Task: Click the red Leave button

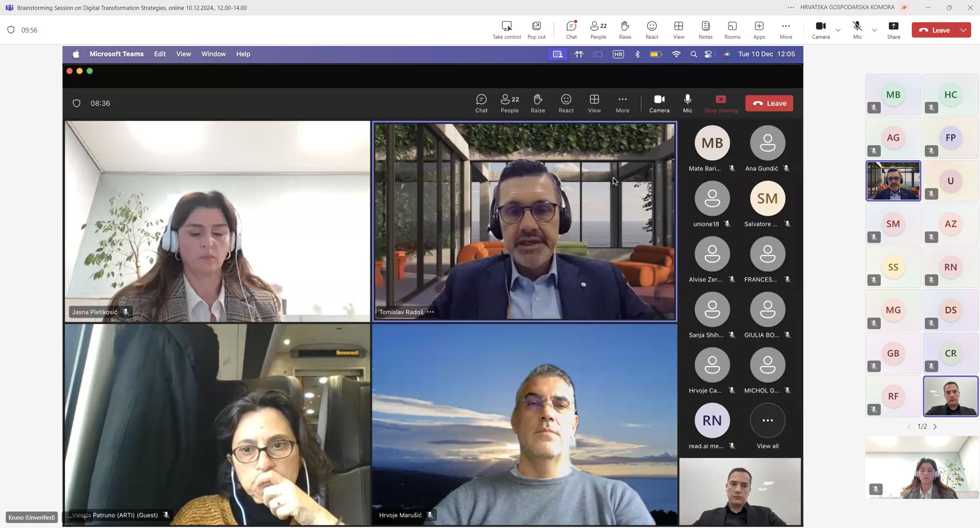Action: click(x=934, y=30)
